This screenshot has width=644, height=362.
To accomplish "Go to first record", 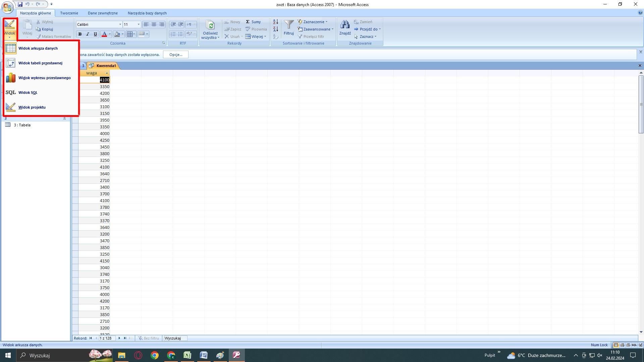I will click(x=91, y=338).
